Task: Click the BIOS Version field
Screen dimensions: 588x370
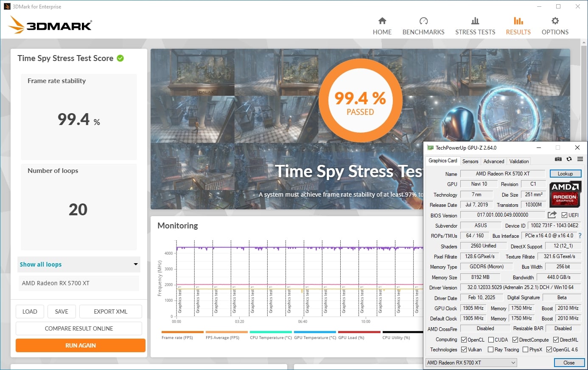Action: click(x=503, y=215)
